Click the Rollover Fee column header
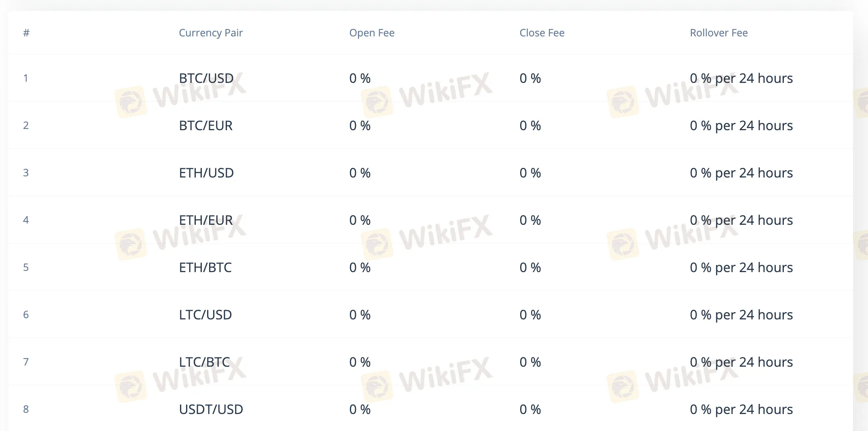Image resolution: width=868 pixels, height=431 pixels. coord(719,33)
